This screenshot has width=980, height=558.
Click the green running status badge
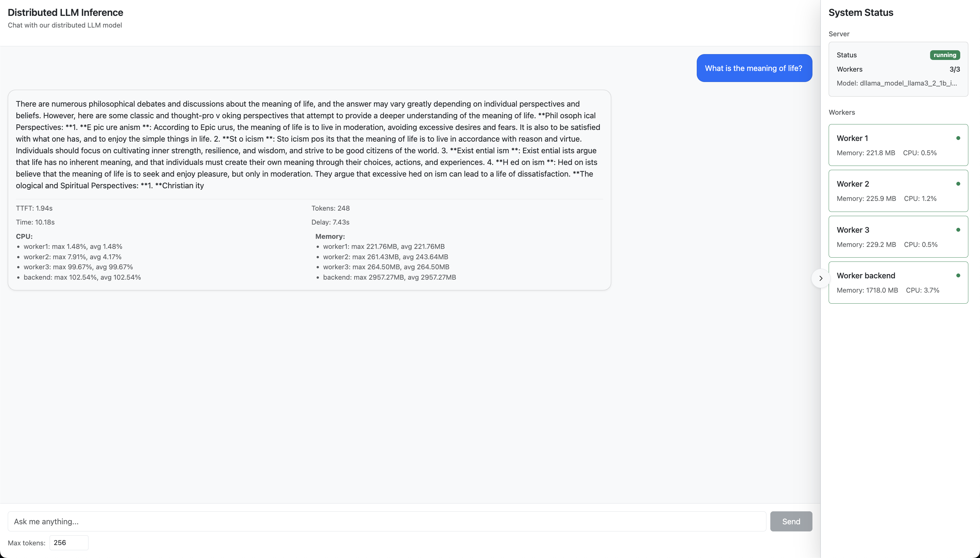(945, 55)
